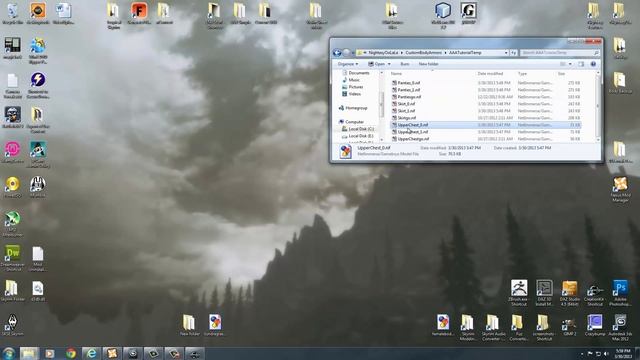Select Music in the navigation pane
The width and height of the screenshot is (640, 360).
[x=354, y=80]
